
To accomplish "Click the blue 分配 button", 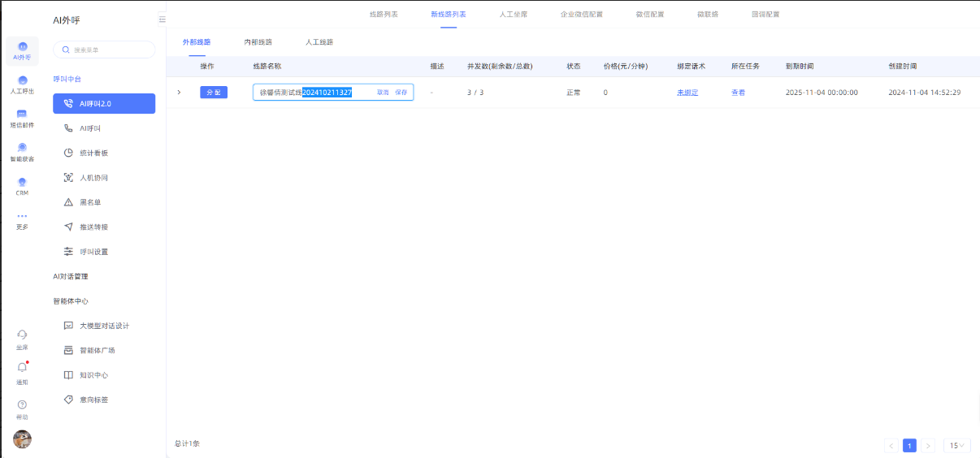I will point(214,93).
